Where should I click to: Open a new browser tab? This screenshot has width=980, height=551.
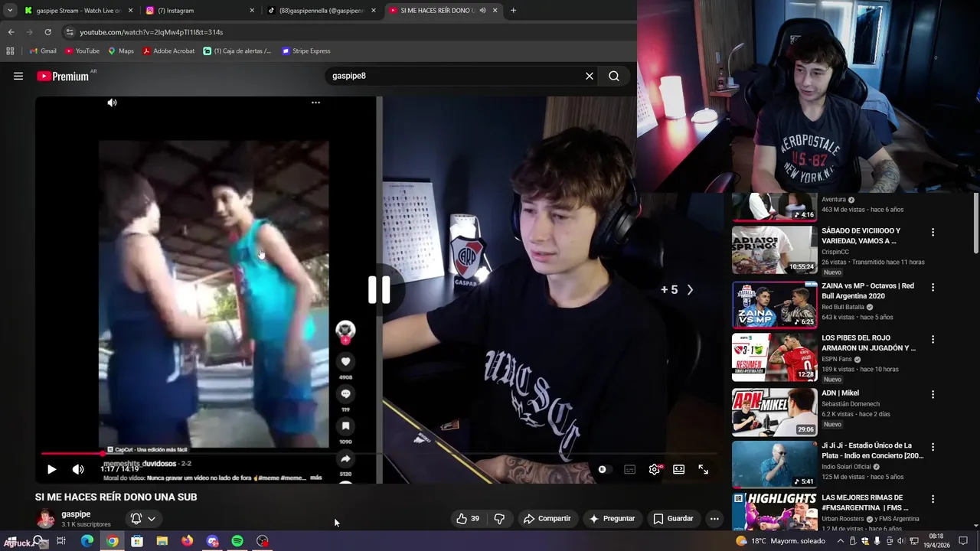(513, 11)
